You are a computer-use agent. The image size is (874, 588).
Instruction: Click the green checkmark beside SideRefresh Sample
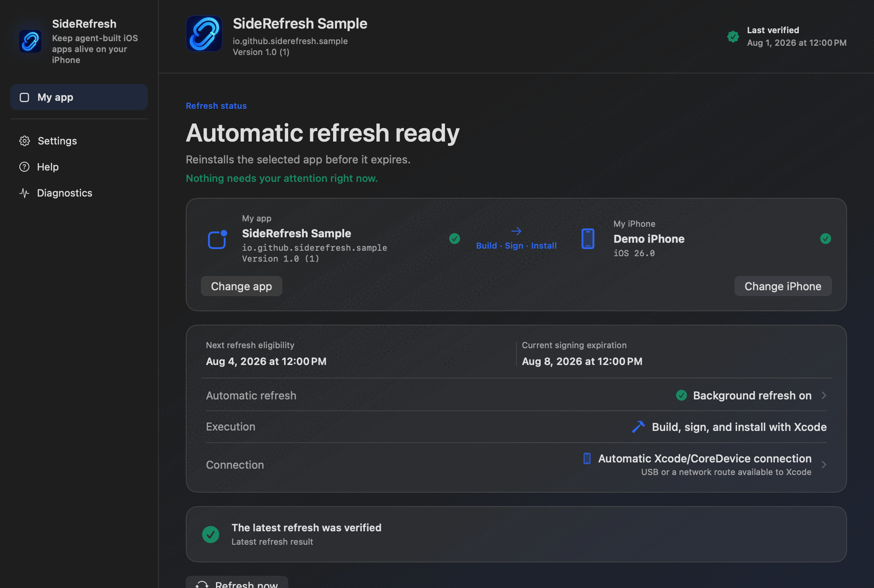tap(454, 239)
